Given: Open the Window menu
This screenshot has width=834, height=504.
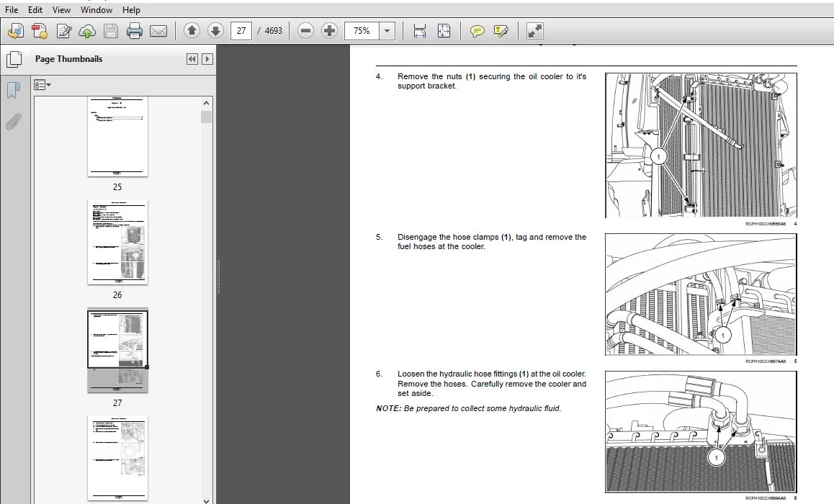Looking at the screenshot, I should [x=97, y=9].
